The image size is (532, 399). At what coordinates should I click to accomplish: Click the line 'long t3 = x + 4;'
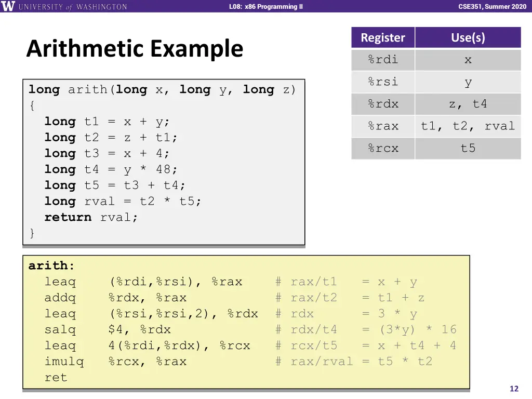pyautogui.click(x=107, y=153)
